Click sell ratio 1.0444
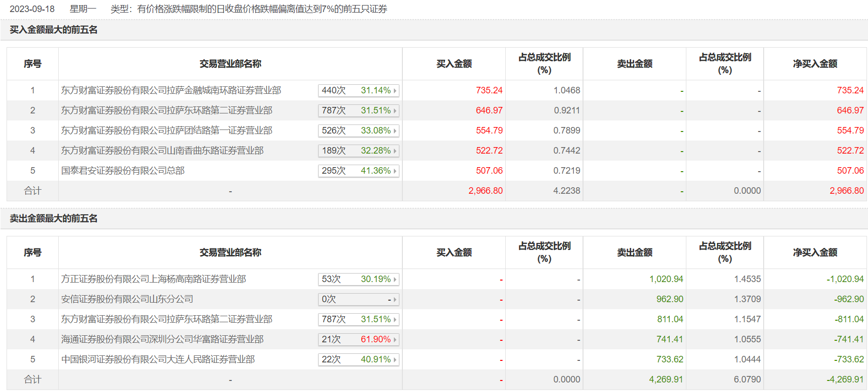868x391 pixels. click(748, 359)
